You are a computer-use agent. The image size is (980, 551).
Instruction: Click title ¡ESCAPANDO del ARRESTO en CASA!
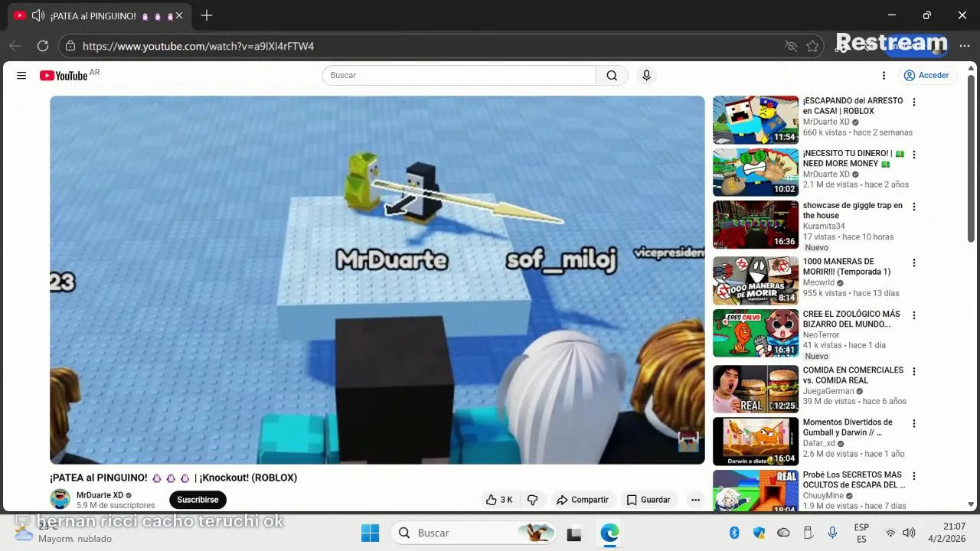coord(853,106)
